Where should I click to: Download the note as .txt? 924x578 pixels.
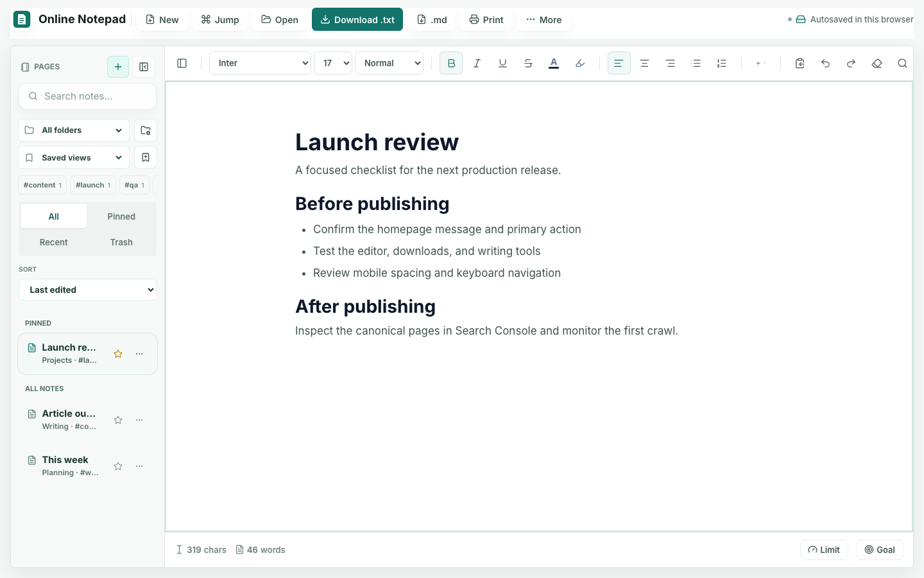click(x=357, y=20)
